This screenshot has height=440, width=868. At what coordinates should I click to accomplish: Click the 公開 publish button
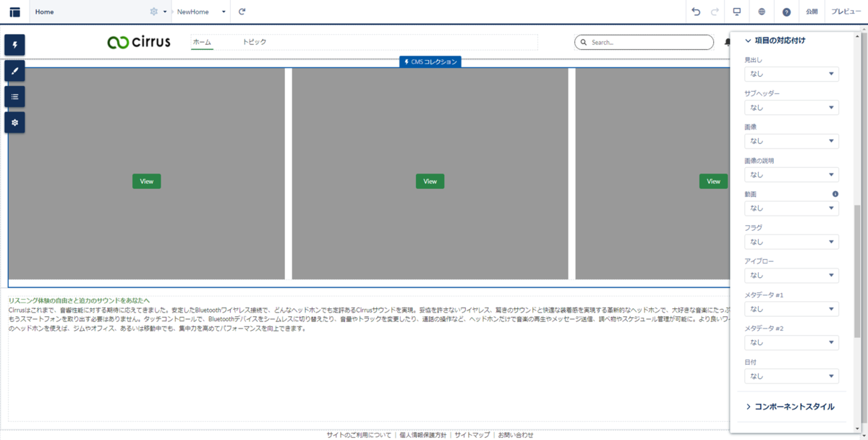(x=811, y=12)
